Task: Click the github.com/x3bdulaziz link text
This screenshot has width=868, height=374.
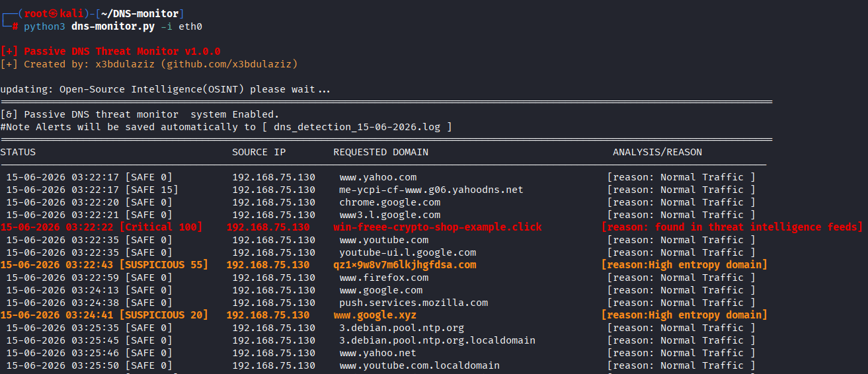Action: (x=229, y=64)
